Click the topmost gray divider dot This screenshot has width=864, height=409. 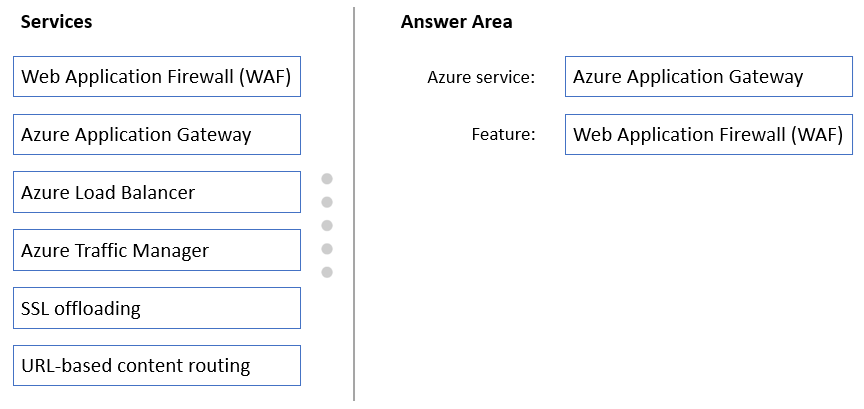[327, 179]
